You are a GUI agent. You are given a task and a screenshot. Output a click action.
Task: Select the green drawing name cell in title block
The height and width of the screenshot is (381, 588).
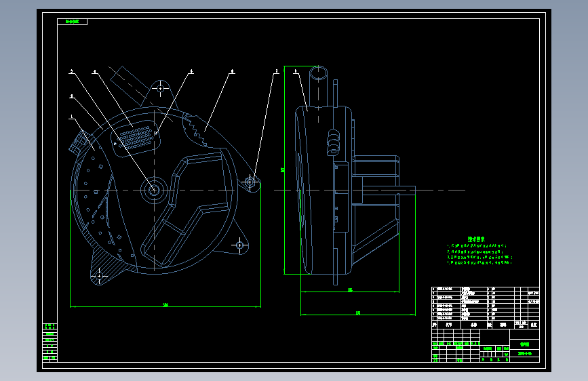point(524,344)
